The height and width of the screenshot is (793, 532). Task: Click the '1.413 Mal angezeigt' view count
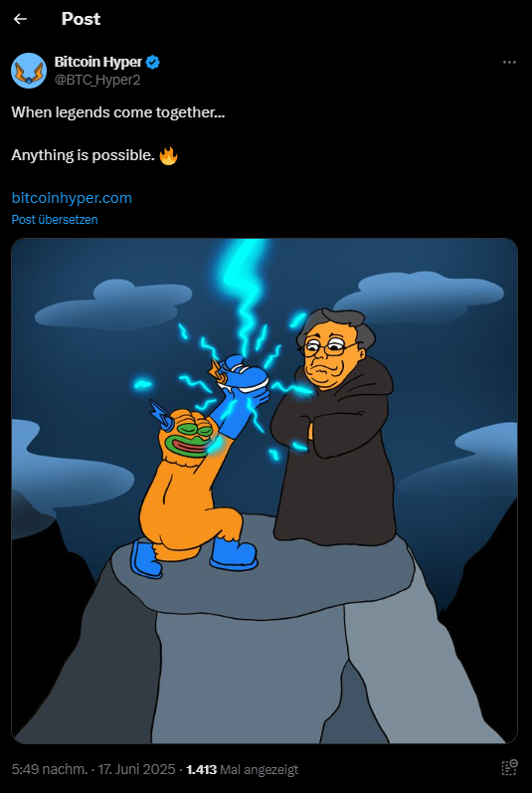click(x=243, y=770)
